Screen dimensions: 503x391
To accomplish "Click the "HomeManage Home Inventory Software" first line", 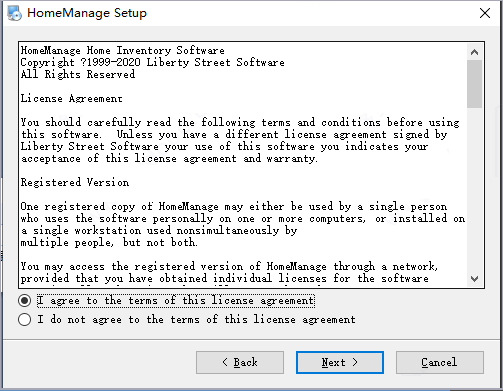I will tap(123, 50).
